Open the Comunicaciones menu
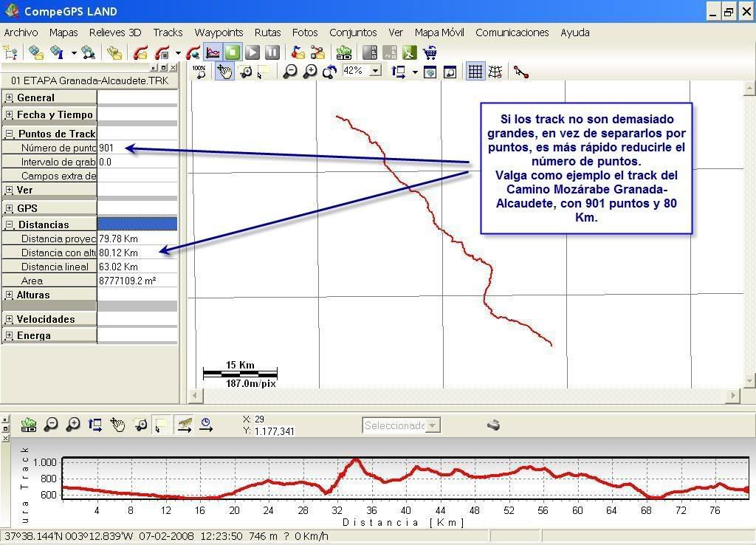Viewport: 756px width, 545px height. click(x=512, y=32)
